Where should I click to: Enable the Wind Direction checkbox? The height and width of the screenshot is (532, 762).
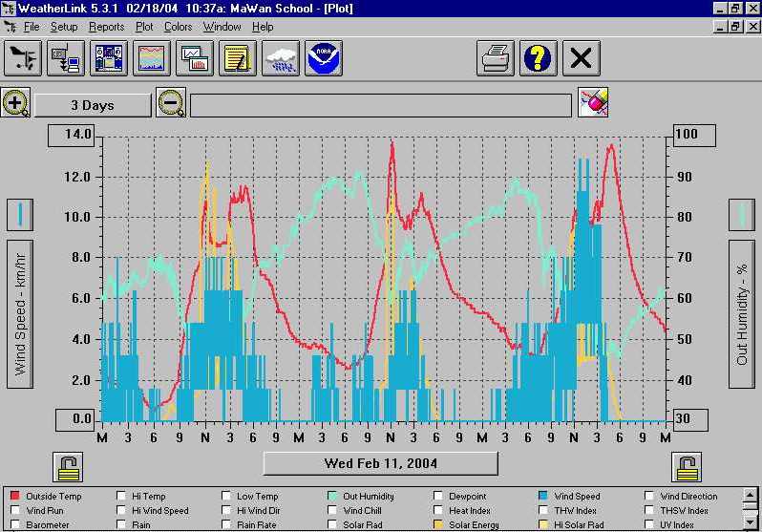(648, 496)
